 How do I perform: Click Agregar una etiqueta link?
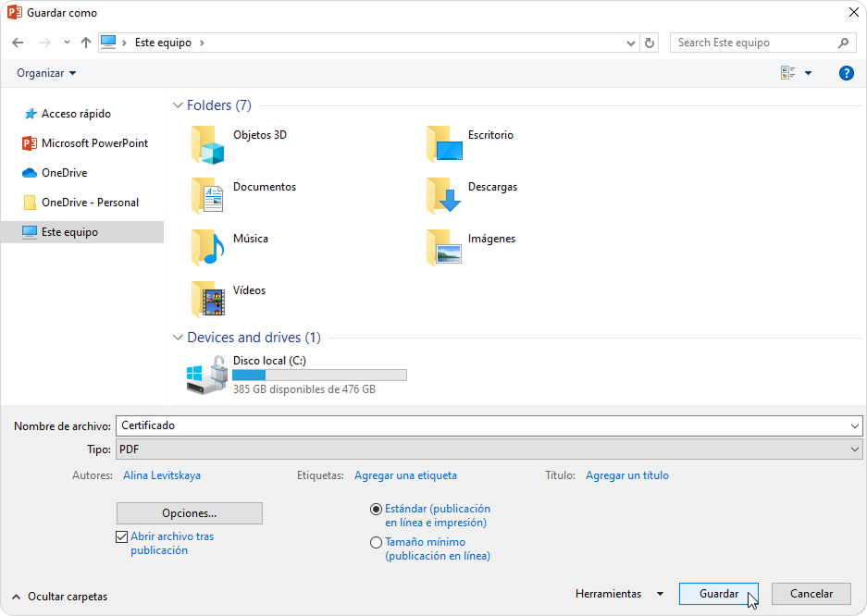(x=405, y=475)
